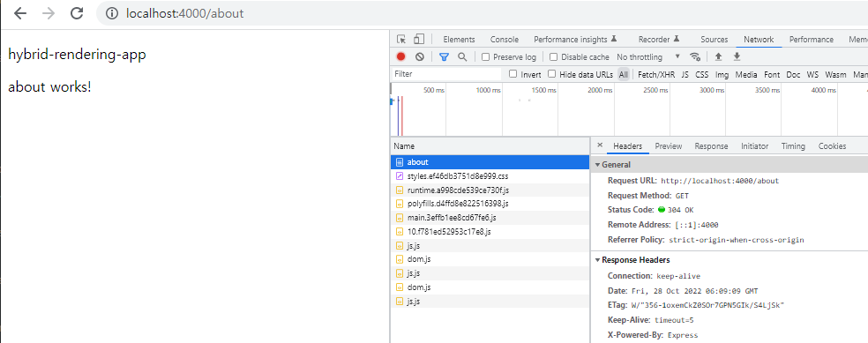Viewport: 868px width, 343px height.
Task: Filter requests by Fetch/XHR
Action: [656, 74]
